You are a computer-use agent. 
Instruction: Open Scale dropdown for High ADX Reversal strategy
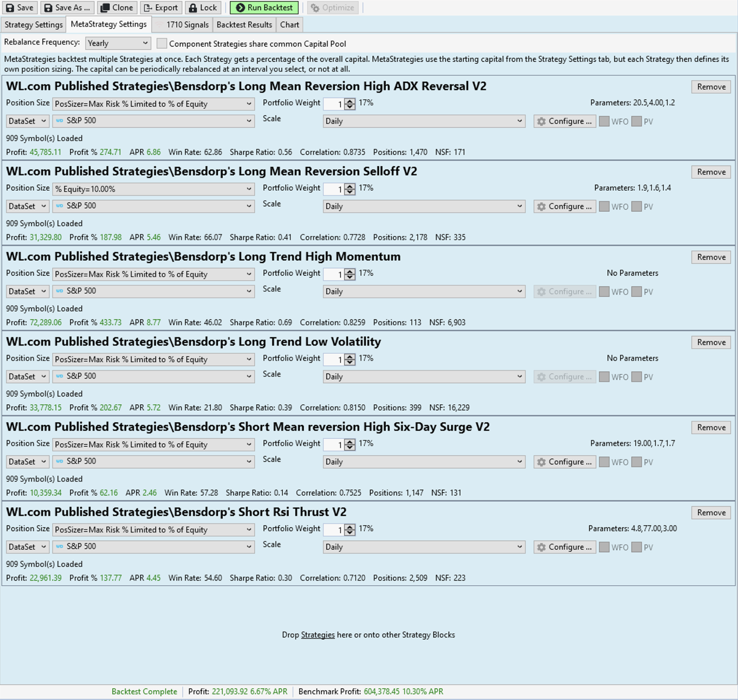coord(424,121)
